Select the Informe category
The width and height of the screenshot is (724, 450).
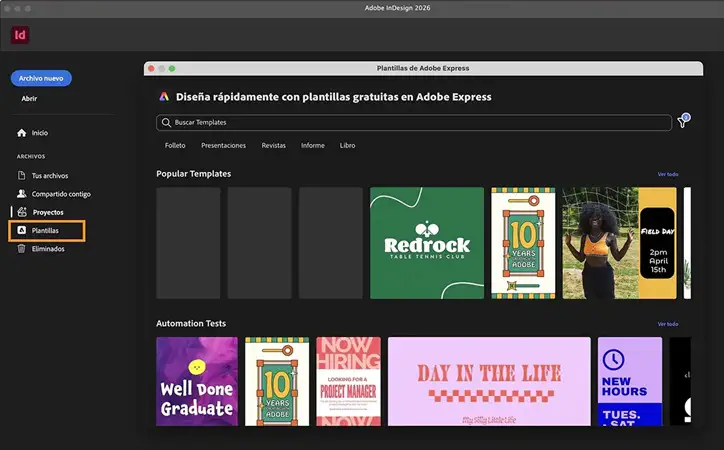[x=313, y=145]
